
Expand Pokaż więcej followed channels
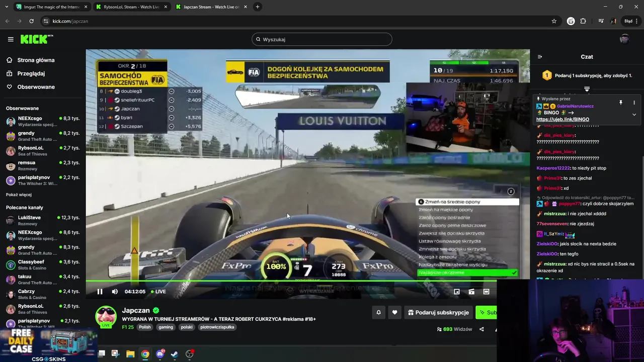point(19,195)
